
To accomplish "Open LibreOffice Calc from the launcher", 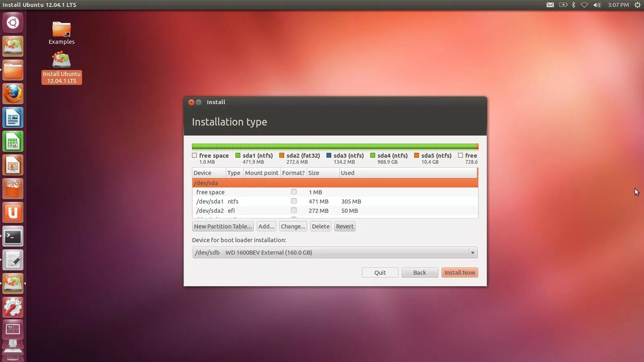I will 13,141.
